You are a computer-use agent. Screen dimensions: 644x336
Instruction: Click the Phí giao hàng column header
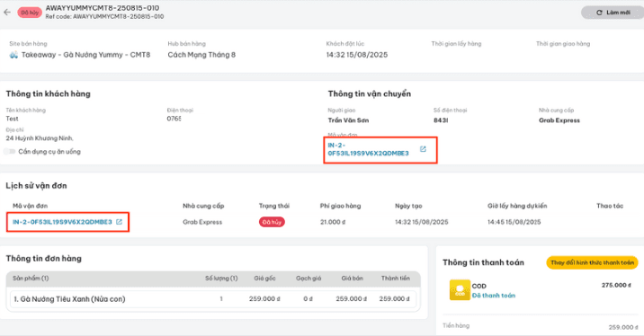click(341, 206)
